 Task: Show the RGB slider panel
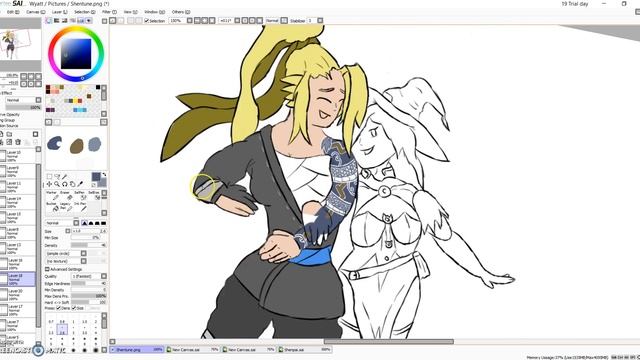[56, 20]
